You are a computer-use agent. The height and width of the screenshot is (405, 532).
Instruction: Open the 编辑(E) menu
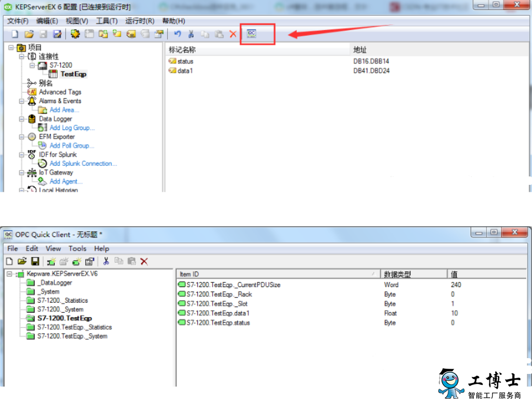pyautogui.click(x=47, y=21)
